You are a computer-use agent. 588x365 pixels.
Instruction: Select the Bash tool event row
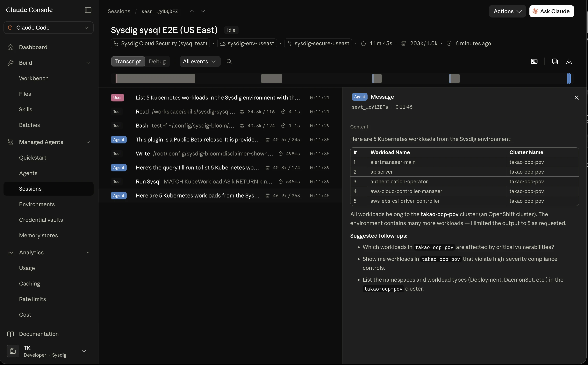click(220, 126)
